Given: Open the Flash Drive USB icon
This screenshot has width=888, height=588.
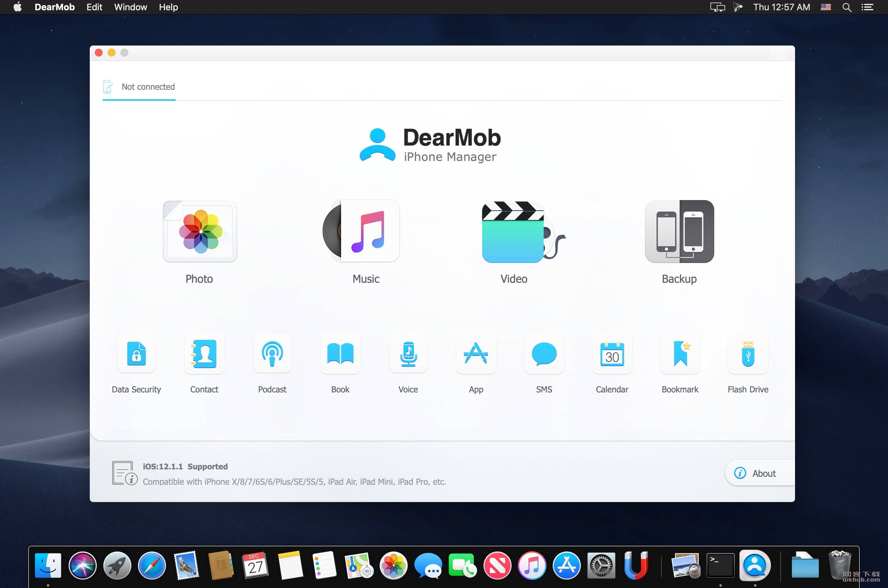Looking at the screenshot, I should tap(748, 353).
